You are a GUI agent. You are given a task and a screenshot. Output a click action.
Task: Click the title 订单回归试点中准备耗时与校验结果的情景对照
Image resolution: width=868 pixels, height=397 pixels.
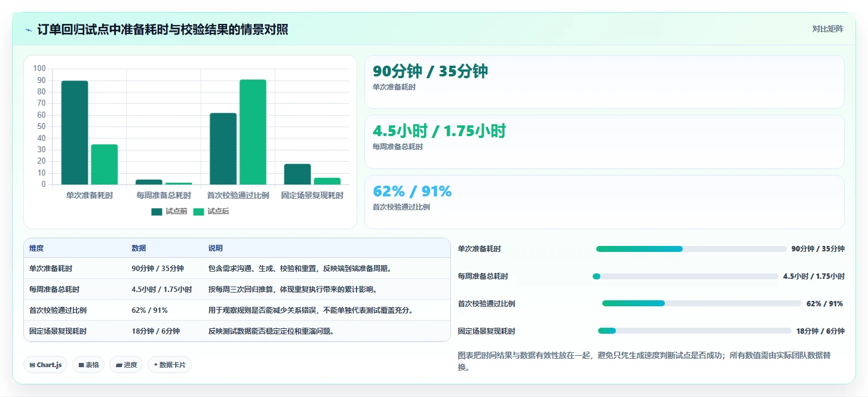point(162,29)
